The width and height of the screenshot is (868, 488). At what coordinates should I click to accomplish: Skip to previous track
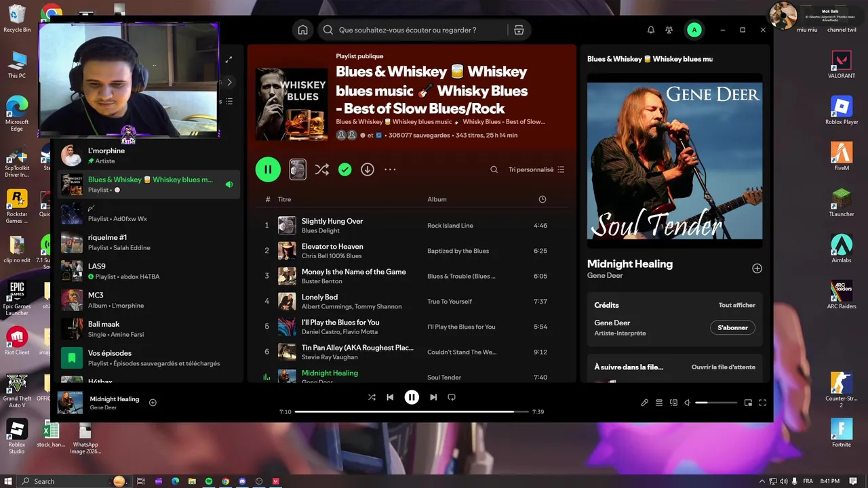point(390,397)
